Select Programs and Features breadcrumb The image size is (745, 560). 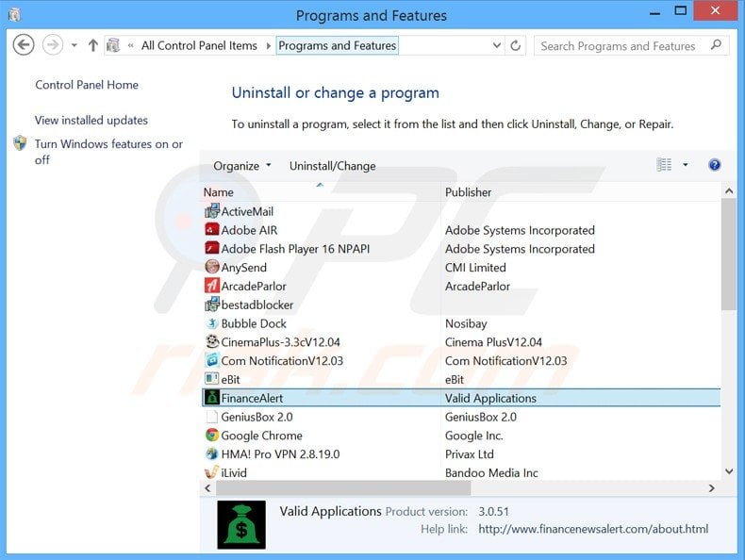pyautogui.click(x=338, y=45)
